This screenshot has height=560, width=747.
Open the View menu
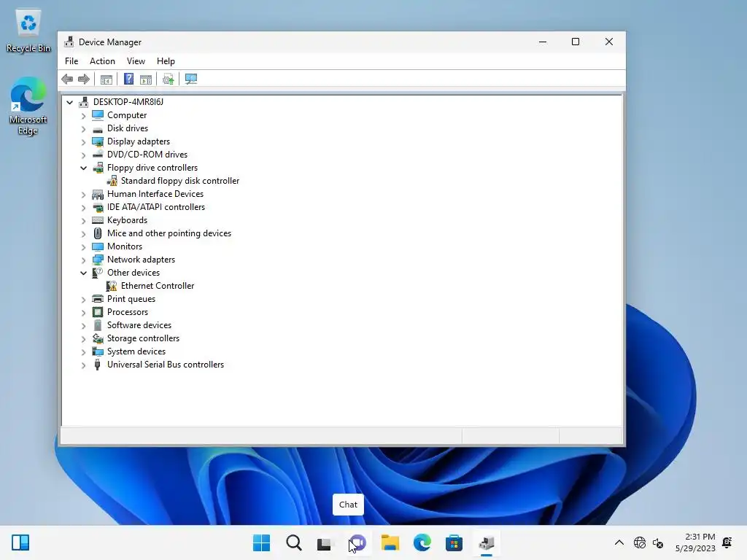pos(136,61)
